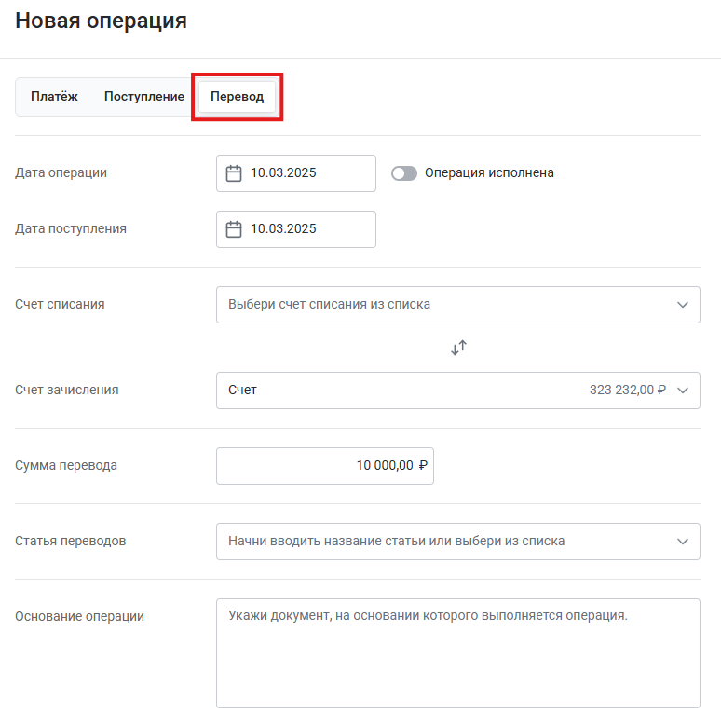
Task: Click the Дата операции date value 10.03.2025
Action: pos(283,172)
